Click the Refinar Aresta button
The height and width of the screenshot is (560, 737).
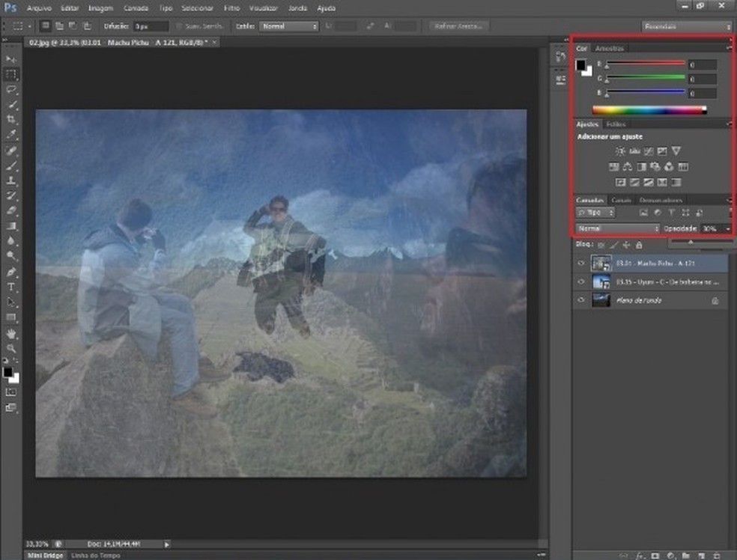pyautogui.click(x=458, y=26)
